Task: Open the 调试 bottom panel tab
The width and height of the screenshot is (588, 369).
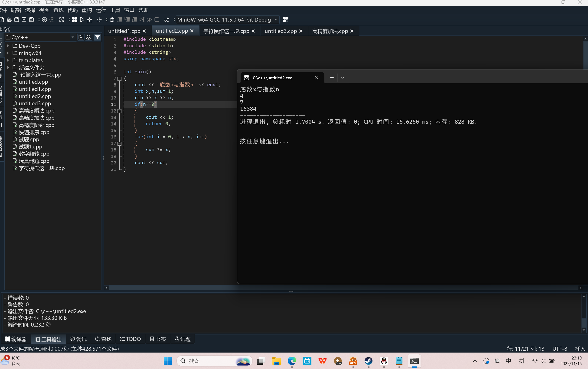Action: pyautogui.click(x=78, y=339)
